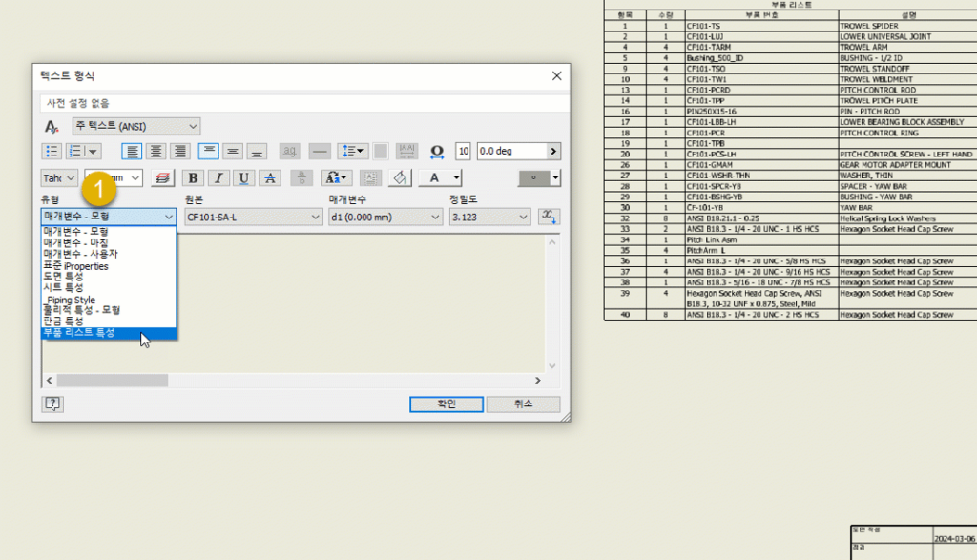The image size is (977, 560).
Task: Click the 사전 설정 없음 preset field
Action: [304, 103]
